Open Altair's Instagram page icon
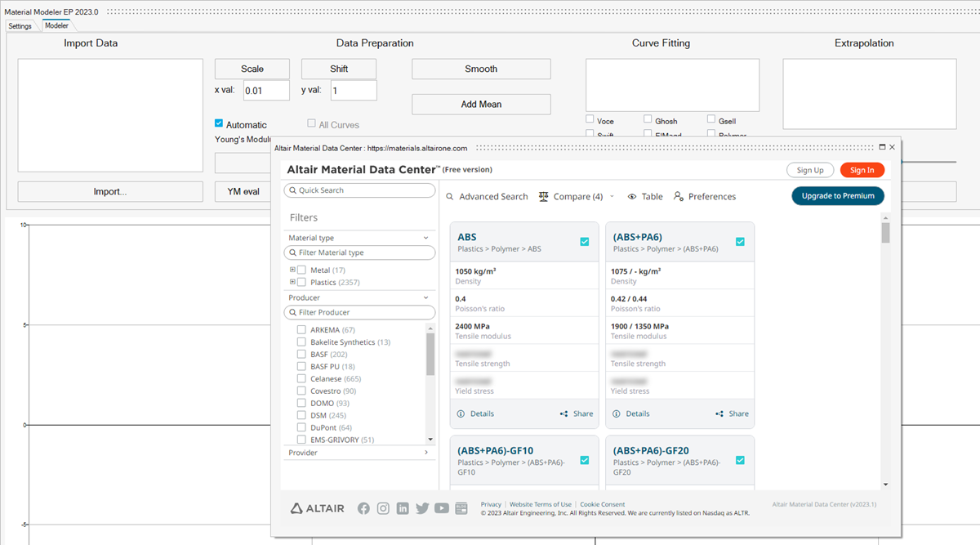 (x=383, y=508)
